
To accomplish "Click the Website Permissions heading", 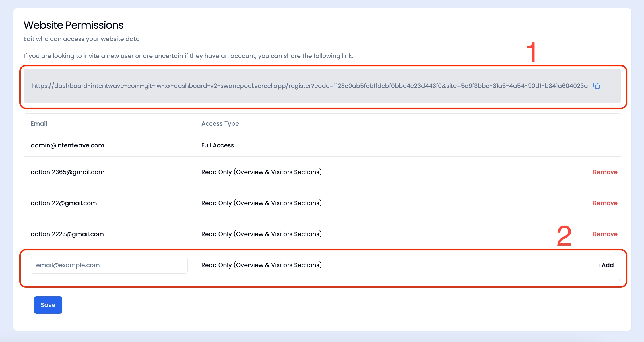I will point(73,25).
